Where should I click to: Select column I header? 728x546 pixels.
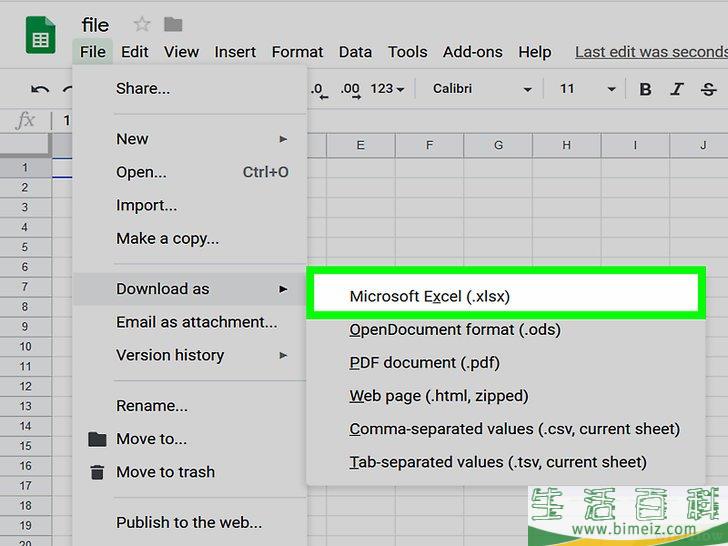[x=635, y=145]
